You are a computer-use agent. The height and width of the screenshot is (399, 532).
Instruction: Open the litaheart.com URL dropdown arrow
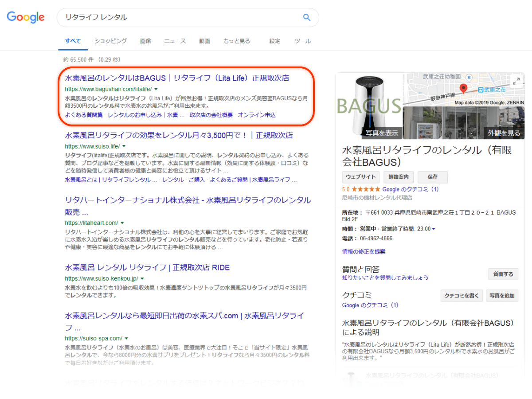(x=122, y=223)
